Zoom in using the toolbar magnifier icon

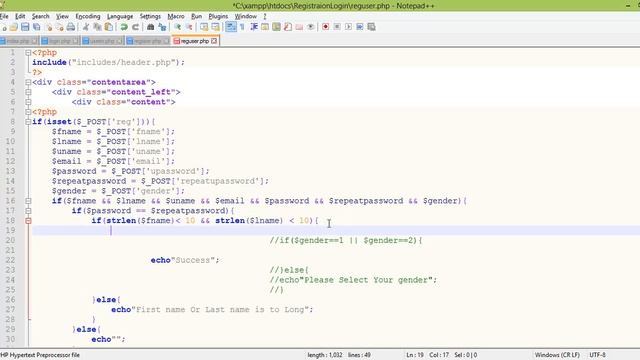pos(178,27)
